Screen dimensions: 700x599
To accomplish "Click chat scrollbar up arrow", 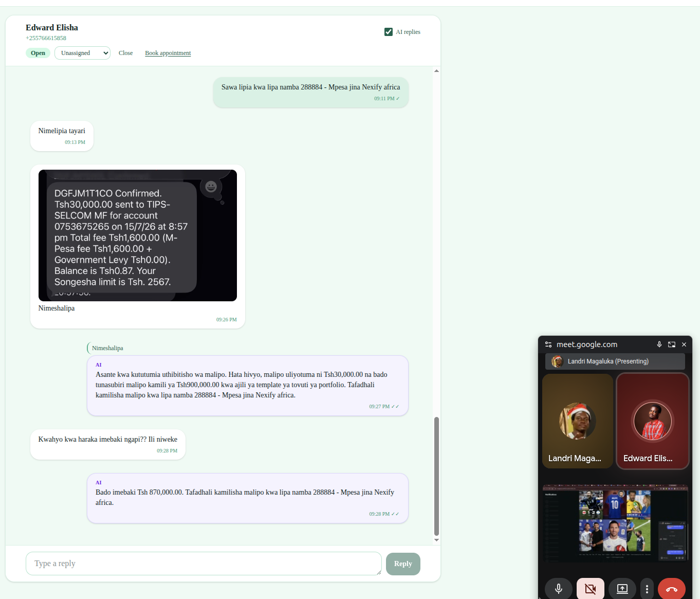I will (x=436, y=71).
